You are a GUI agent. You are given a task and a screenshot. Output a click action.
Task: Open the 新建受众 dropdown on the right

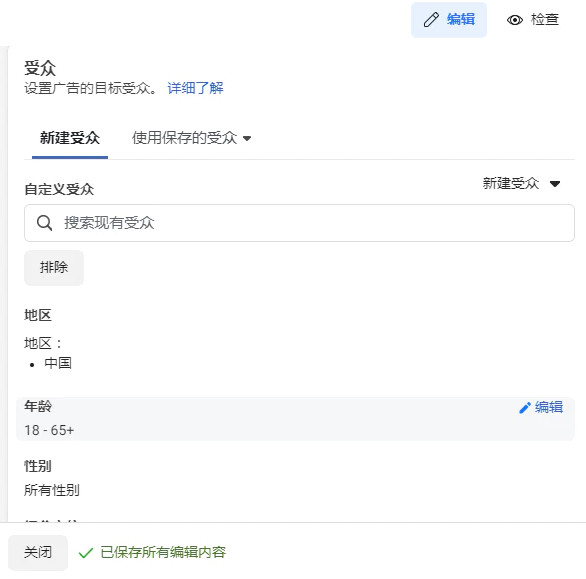(x=521, y=184)
